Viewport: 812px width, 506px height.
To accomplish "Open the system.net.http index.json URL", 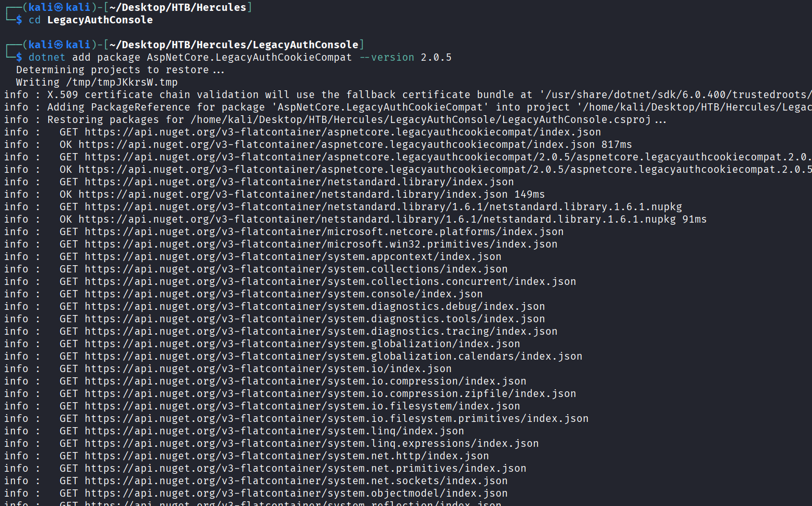I will tap(286, 456).
